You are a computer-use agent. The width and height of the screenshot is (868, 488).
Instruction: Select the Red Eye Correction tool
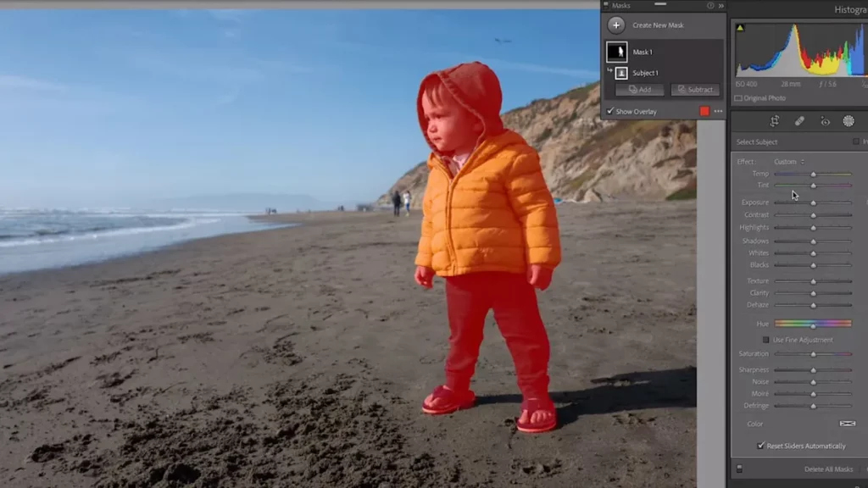pos(825,122)
